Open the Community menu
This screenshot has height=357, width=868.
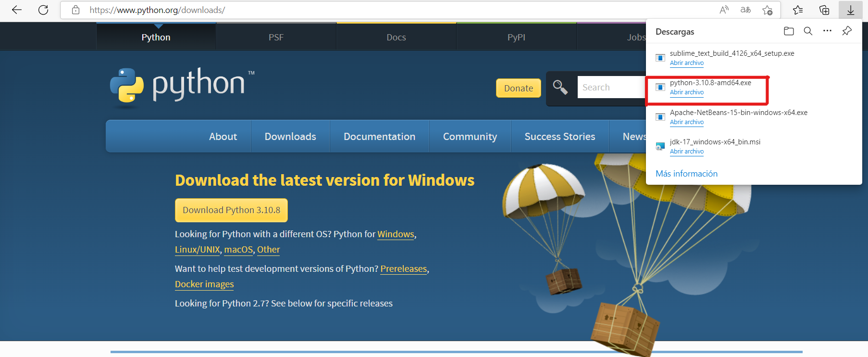470,137
